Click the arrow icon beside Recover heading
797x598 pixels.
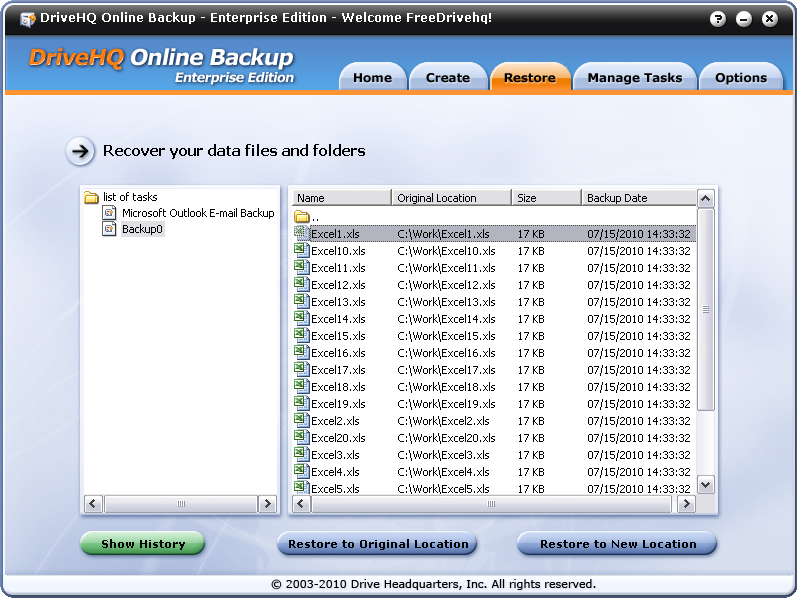pyautogui.click(x=80, y=151)
